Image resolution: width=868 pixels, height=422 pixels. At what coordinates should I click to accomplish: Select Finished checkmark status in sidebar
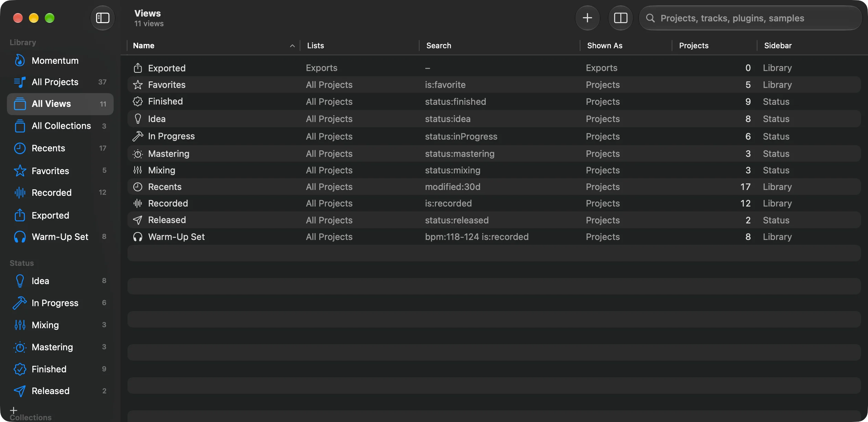coord(60,369)
